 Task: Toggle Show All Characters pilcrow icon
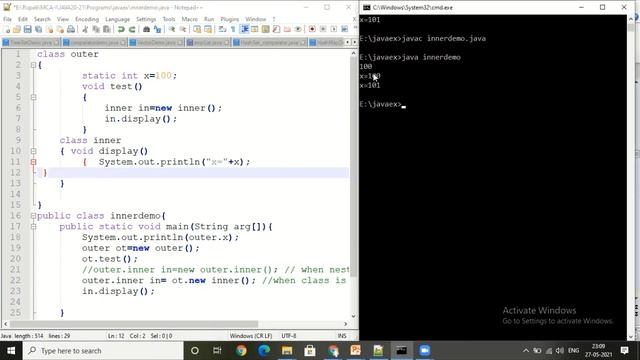233,29
